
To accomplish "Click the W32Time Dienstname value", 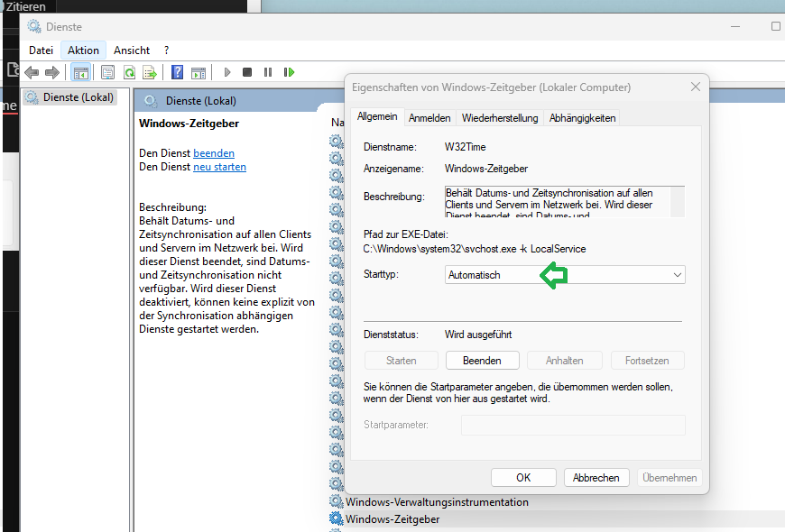I will tap(465, 147).
